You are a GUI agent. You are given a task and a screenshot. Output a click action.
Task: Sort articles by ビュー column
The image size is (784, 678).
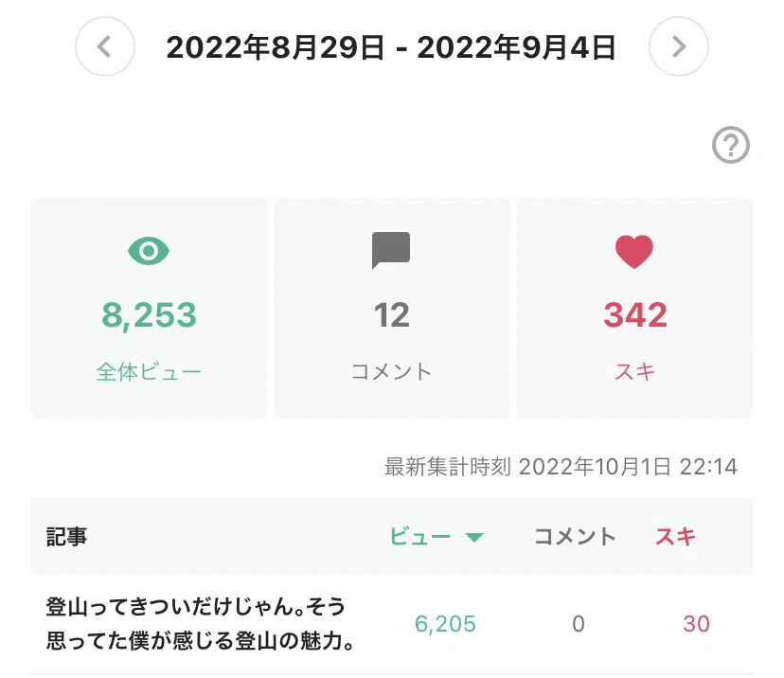pyautogui.click(x=420, y=537)
